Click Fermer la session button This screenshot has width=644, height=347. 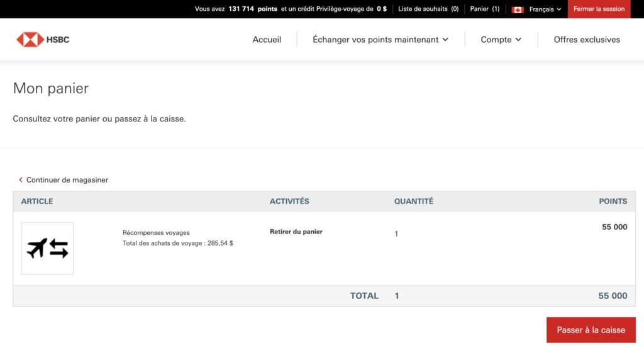599,9
